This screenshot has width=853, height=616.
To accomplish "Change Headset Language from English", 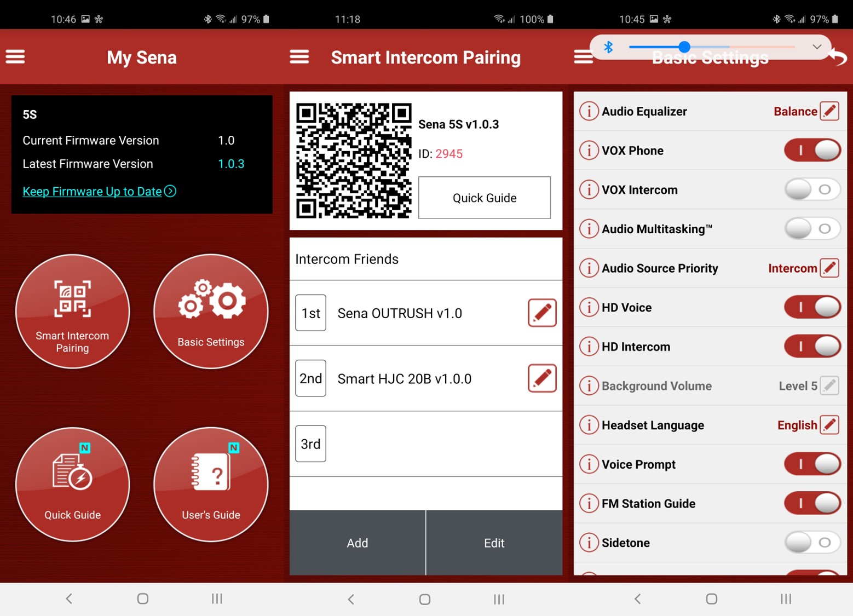I will click(829, 425).
